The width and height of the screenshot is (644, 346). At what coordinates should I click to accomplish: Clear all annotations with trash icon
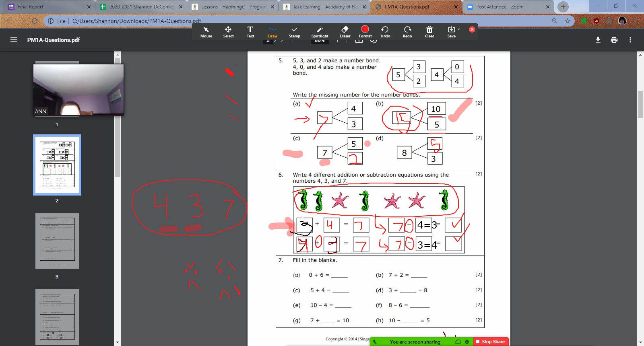click(429, 32)
